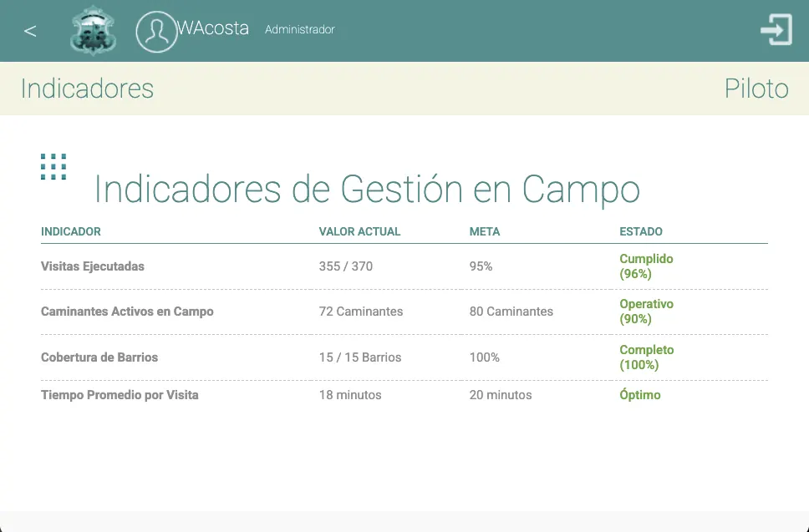This screenshot has width=809, height=532.
Task: Click the 355 / 370 value
Action: [346, 266]
